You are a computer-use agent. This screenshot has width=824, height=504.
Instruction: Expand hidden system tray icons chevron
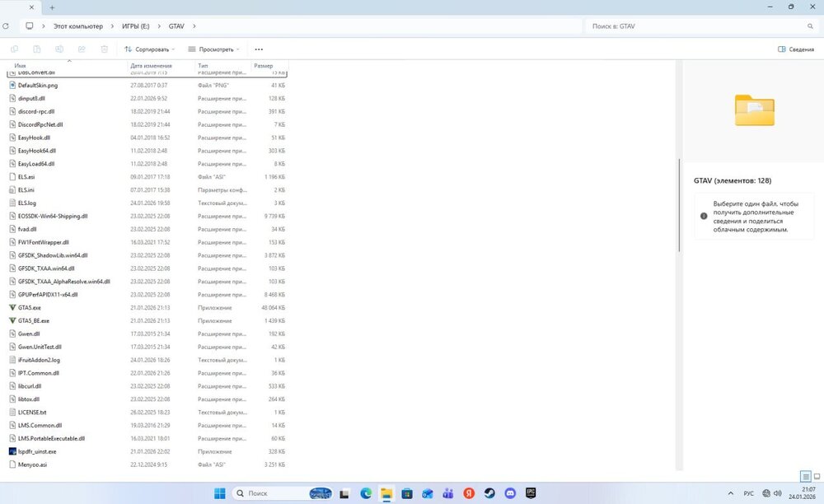[x=732, y=494]
